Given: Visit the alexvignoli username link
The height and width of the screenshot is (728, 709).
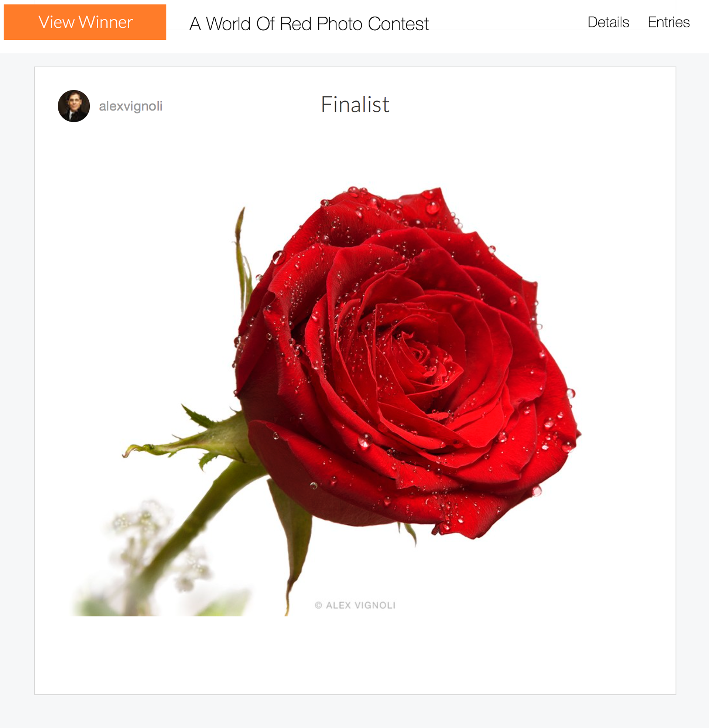Looking at the screenshot, I should [x=130, y=106].
